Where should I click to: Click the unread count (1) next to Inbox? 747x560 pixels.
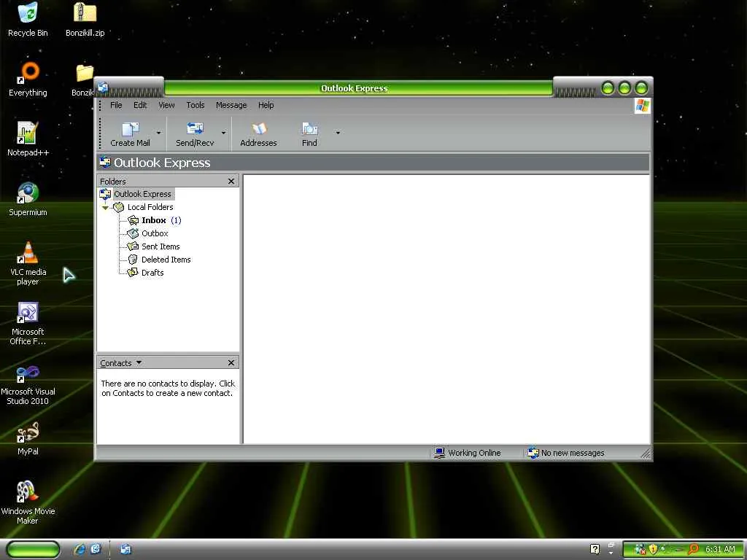tap(176, 220)
